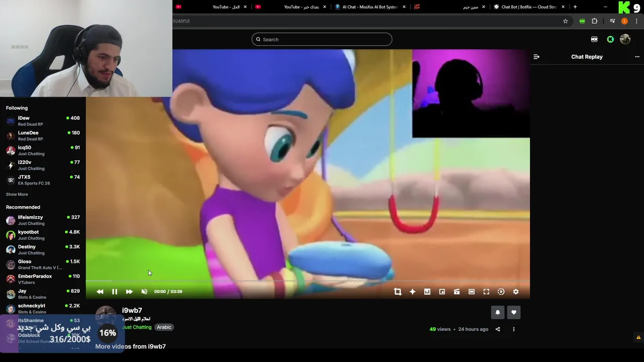The image size is (644, 362).
Task: Bookmark this page with the star icon
Action: click(x=566, y=21)
